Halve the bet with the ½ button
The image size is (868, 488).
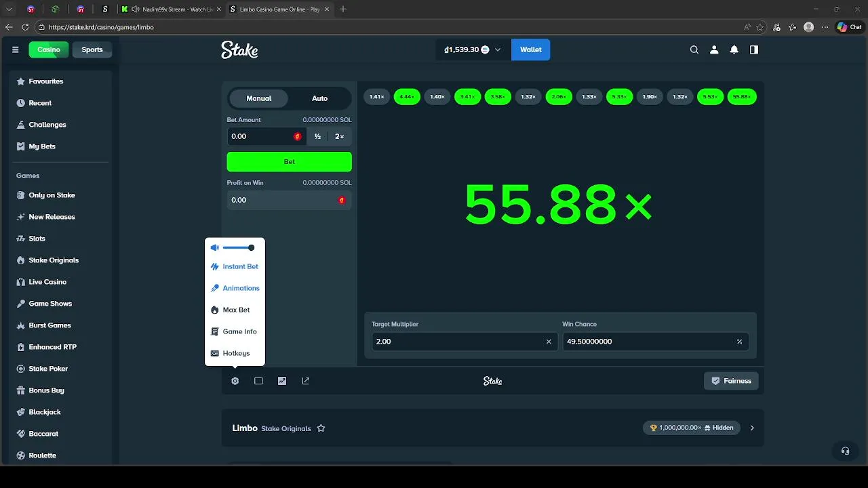click(317, 136)
